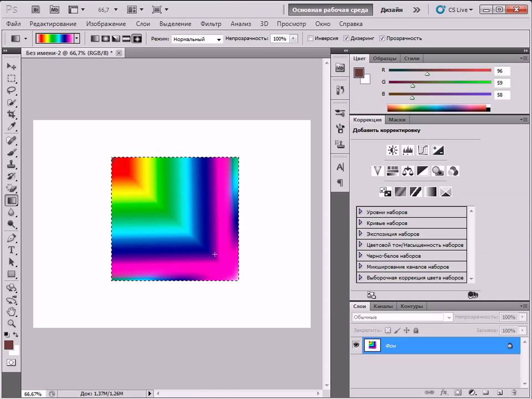Hide the Фон layer with eye icon
Image resolution: width=532 pixels, height=399 pixels.
(356, 345)
